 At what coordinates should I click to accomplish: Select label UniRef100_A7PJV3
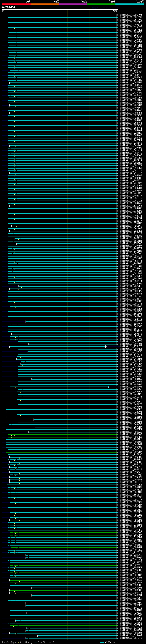[x=131, y=346]
